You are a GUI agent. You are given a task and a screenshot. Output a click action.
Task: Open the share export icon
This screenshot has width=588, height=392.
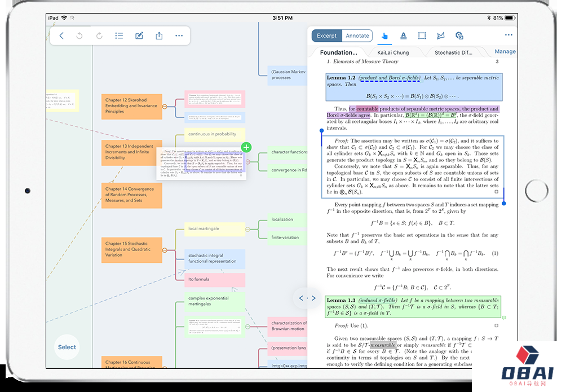(x=159, y=36)
